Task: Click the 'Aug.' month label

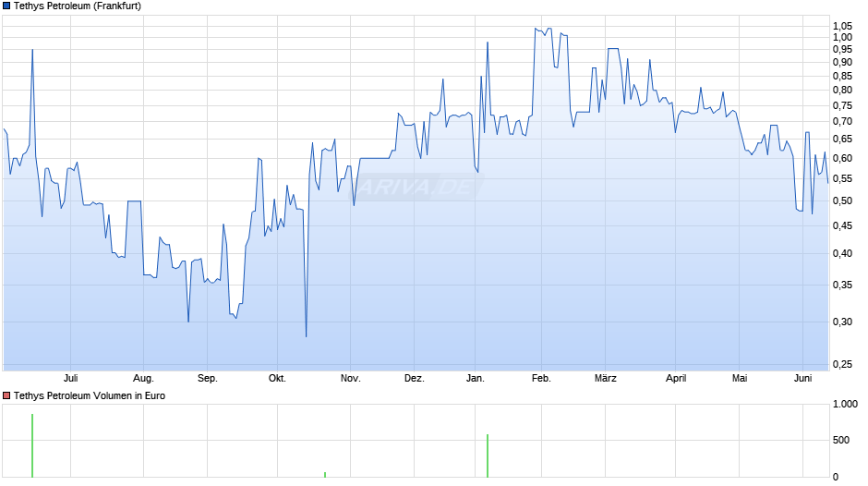Action: pos(143,378)
